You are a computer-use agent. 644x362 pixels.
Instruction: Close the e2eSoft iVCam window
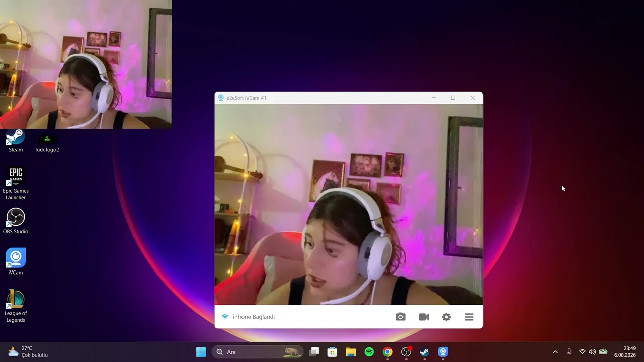473,98
